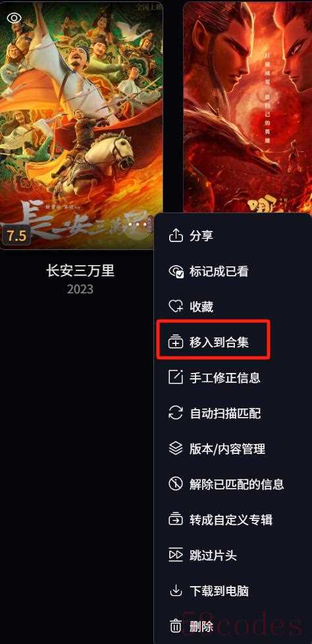Click the stacked layers icon for 版本/内容管理
312x644 pixels.
pyautogui.click(x=176, y=449)
